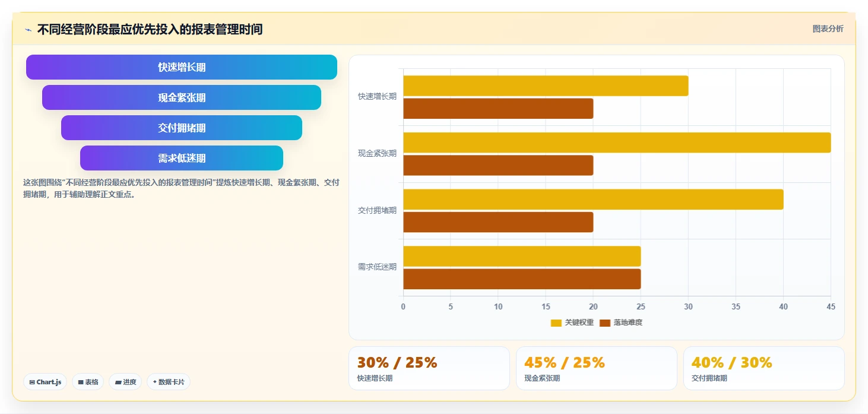
Task: Open the 40% / 30% 交付拥堵期 data card
Action: (764, 368)
